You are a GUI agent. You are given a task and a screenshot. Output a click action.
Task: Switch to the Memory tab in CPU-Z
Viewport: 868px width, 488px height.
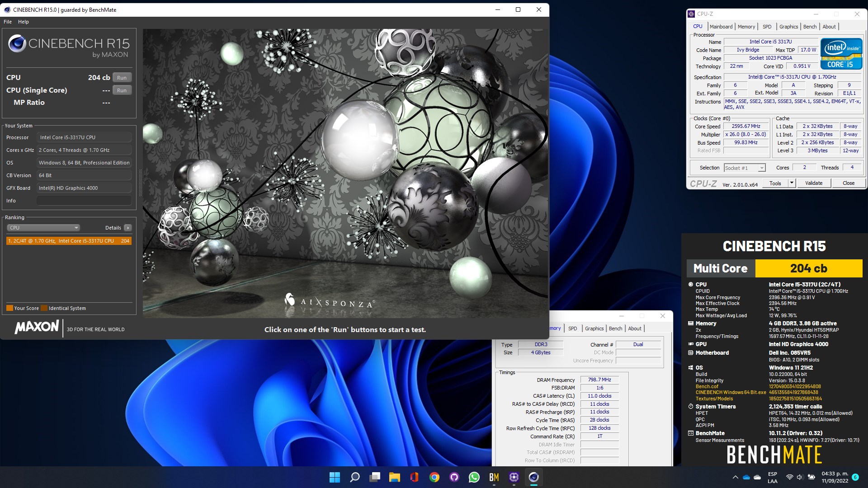746,27
